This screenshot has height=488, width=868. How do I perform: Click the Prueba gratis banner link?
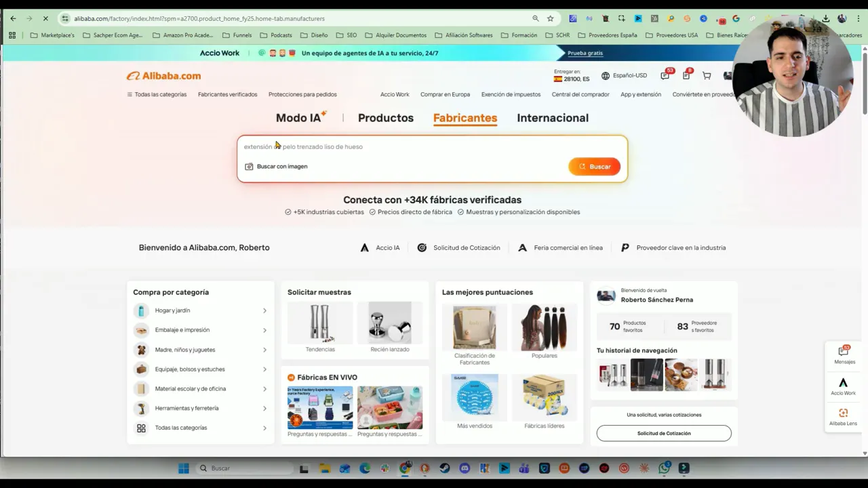coord(585,53)
